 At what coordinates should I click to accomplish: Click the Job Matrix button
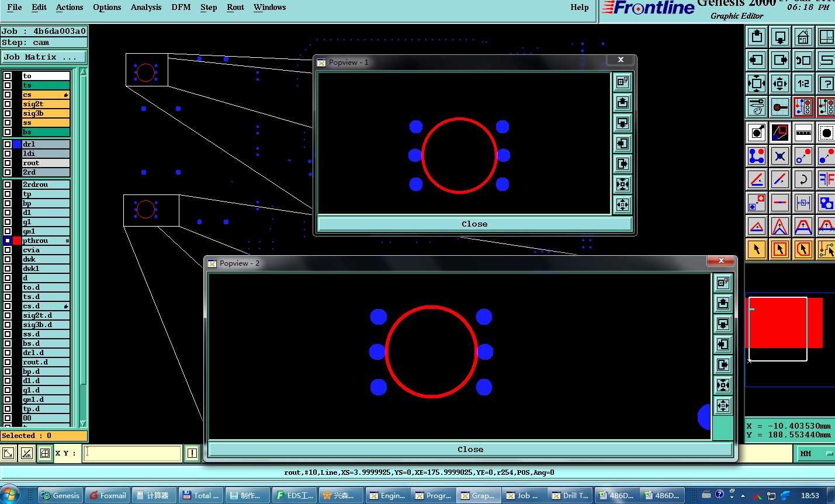44,57
